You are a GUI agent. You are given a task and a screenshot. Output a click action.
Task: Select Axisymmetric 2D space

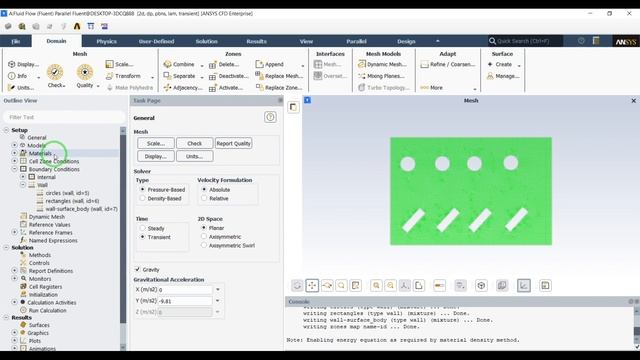(204, 237)
